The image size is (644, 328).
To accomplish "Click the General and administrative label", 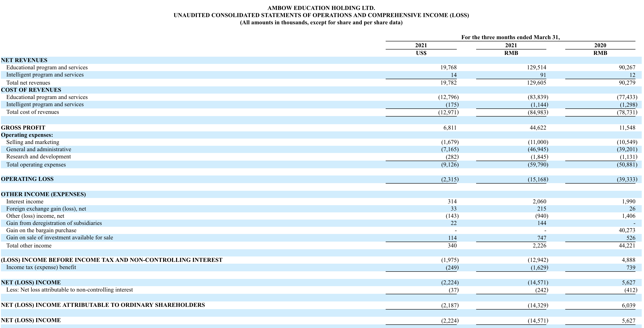I will (x=38, y=150).
